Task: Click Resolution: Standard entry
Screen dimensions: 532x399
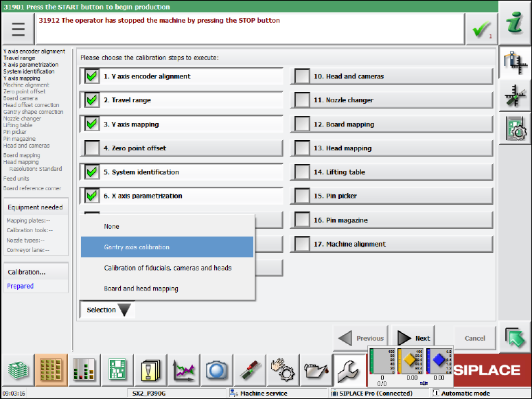Action: tap(36, 169)
